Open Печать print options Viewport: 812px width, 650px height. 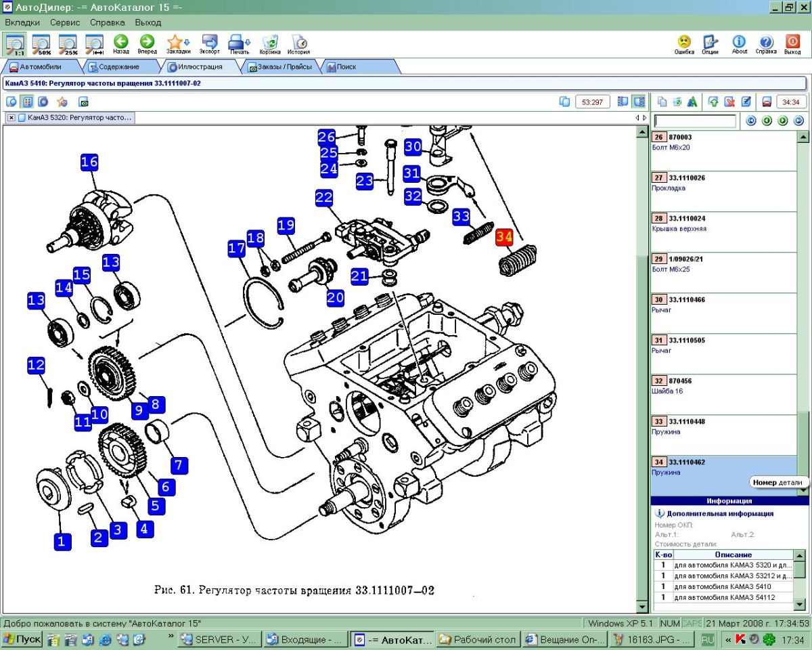point(240,44)
